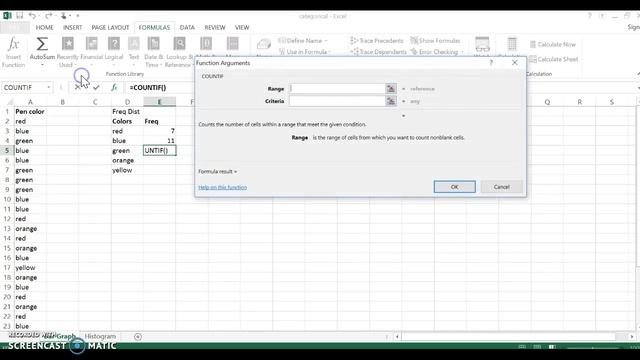
Task: Open the HOME ribbon tab
Action: (x=44, y=27)
